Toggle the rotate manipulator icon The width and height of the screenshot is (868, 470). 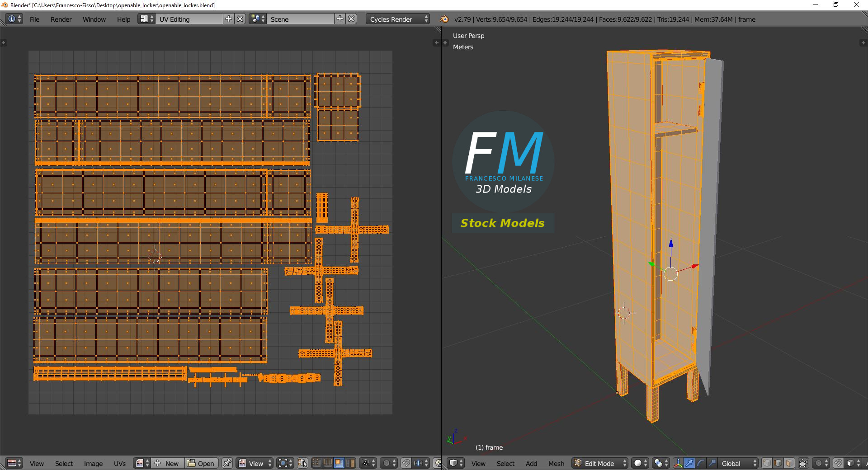coord(701,463)
